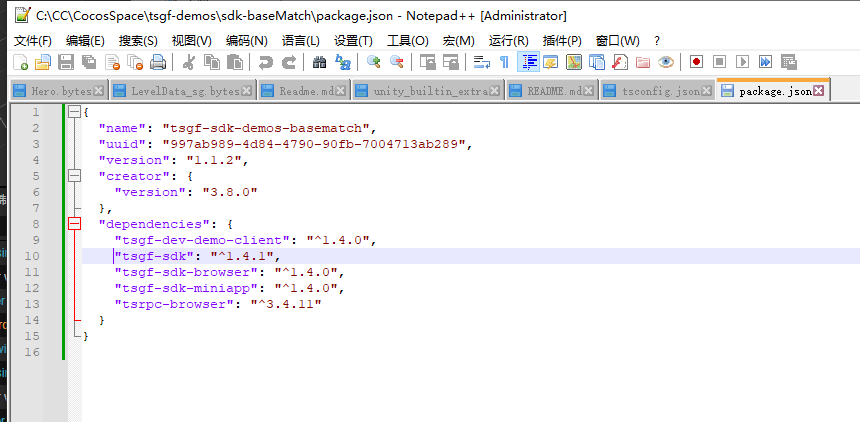Undo the last edit with the Undo arrow

pos(265,62)
